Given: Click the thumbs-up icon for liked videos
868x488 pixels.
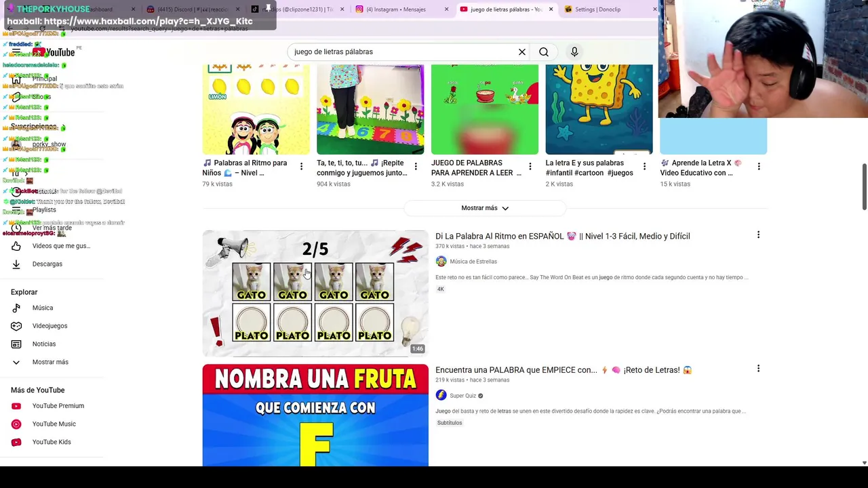Looking at the screenshot, I should 16,246.
